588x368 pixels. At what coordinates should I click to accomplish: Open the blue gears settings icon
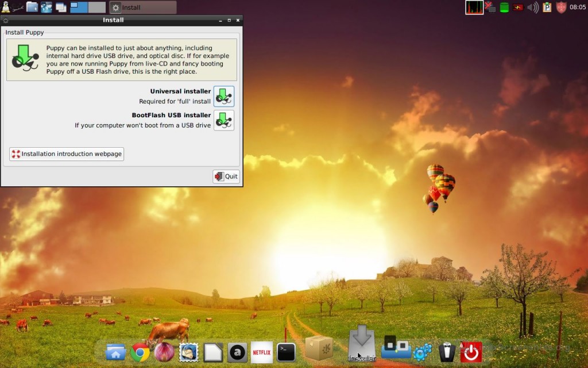[x=423, y=352]
